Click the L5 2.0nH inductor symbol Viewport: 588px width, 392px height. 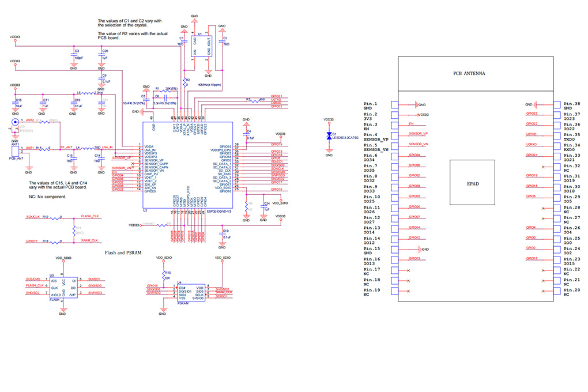(x=88, y=93)
